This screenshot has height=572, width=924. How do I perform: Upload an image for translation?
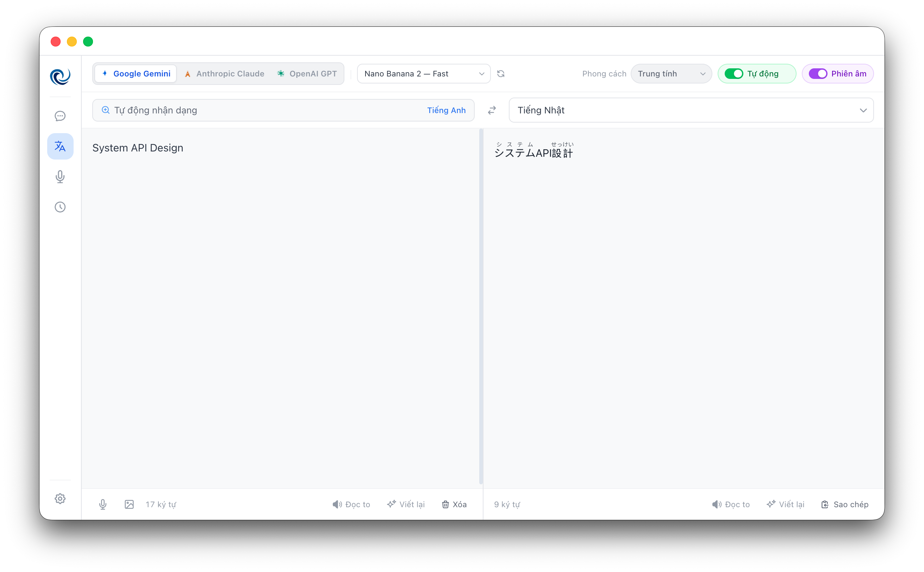129,504
